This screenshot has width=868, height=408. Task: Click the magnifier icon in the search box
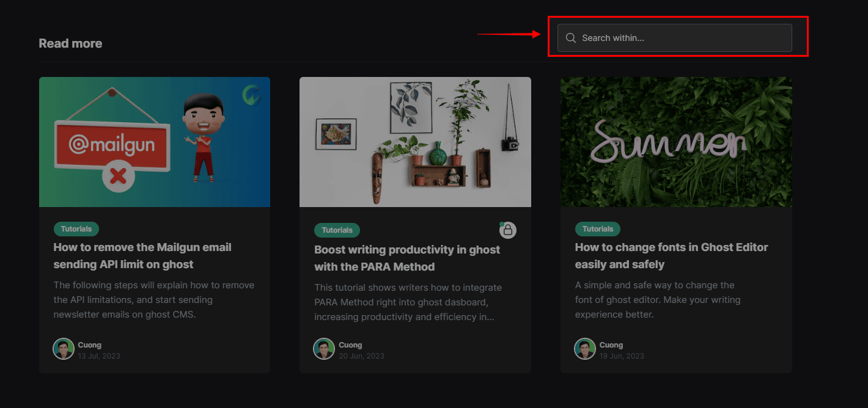(571, 38)
